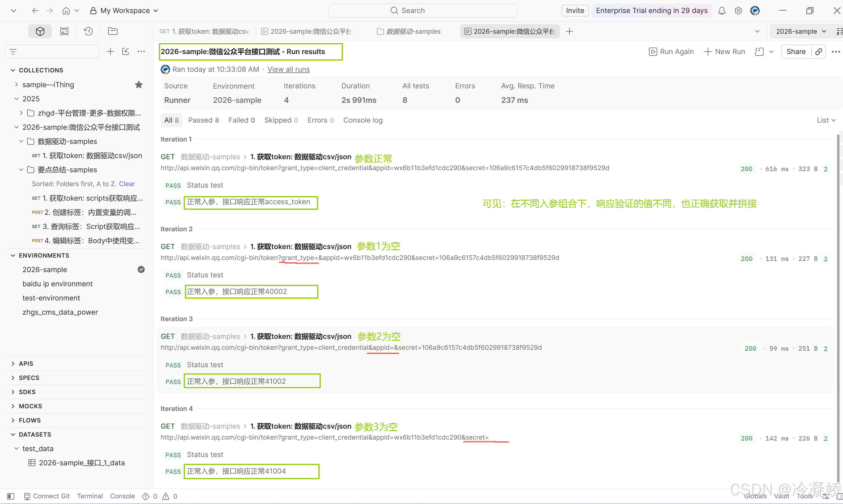Image resolution: width=843 pixels, height=504 pixels.
Task: Switch to the Failed 0 results tab
Action: [241, 120]
